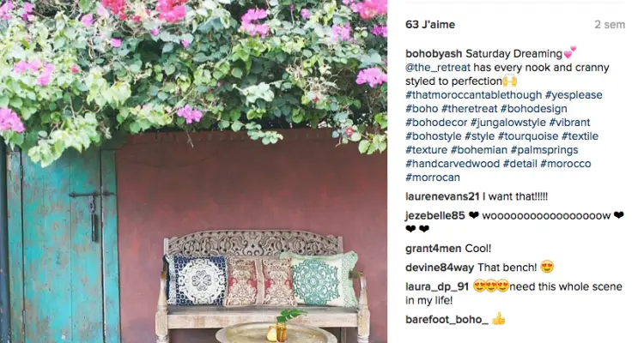Open the #handcarvedwood hashtag
The width and height of the screenshot is (644, 343).
(x=453, y=163)
